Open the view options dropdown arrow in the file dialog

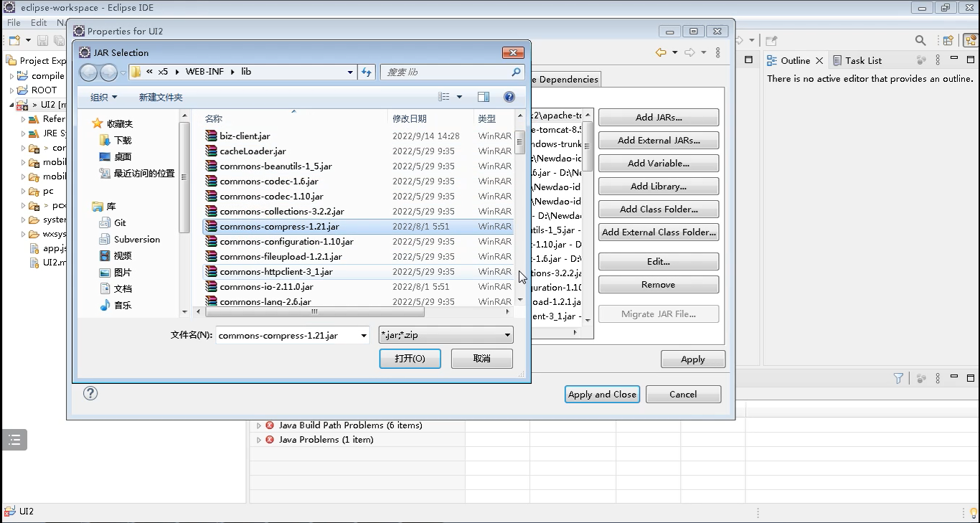tap(459, 97)
